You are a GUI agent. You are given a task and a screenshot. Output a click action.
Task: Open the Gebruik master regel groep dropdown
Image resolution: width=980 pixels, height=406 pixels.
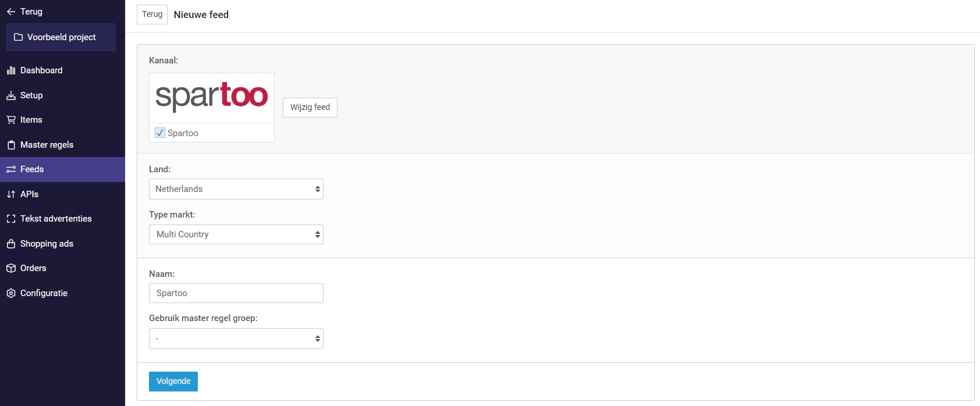coord(236,339)
